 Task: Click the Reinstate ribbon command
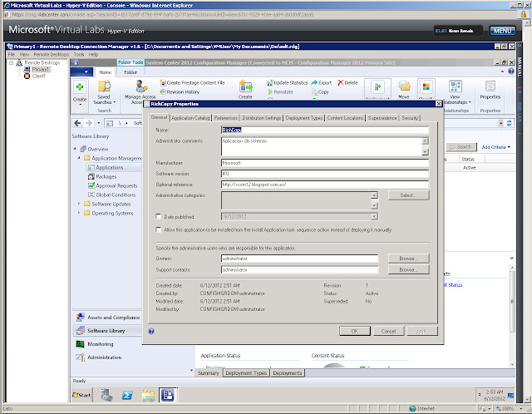[280, 92]
